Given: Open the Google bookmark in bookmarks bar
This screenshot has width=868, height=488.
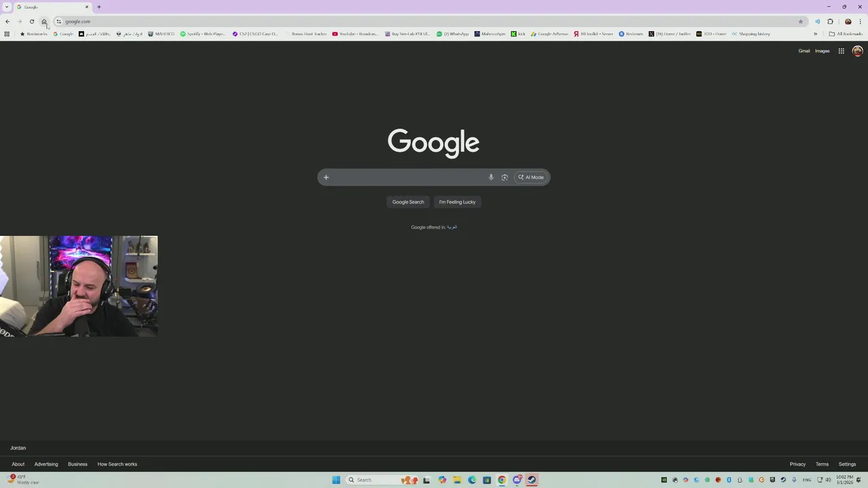Looking at the screenshot, I should point(63,34).
